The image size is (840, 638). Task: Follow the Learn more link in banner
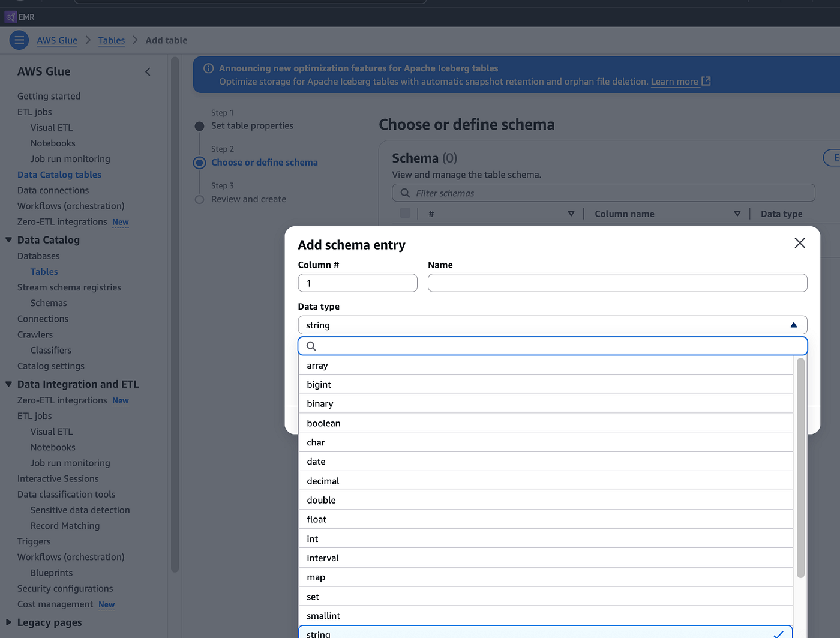coord(674,82)
